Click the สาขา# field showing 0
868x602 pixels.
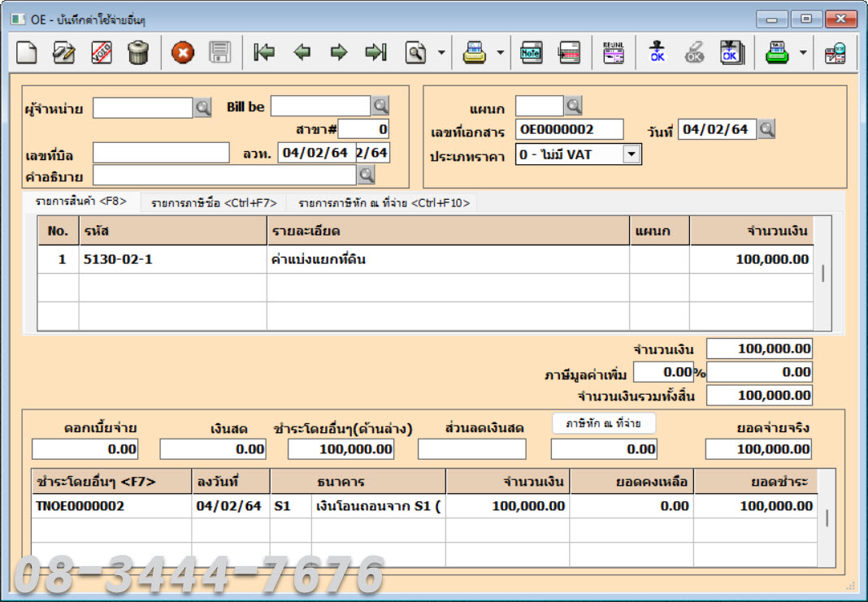click(363, 129)
